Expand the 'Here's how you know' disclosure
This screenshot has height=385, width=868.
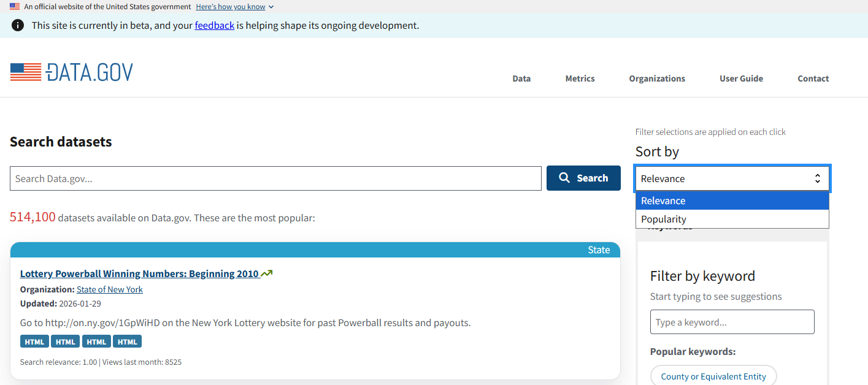coord(232,6)
